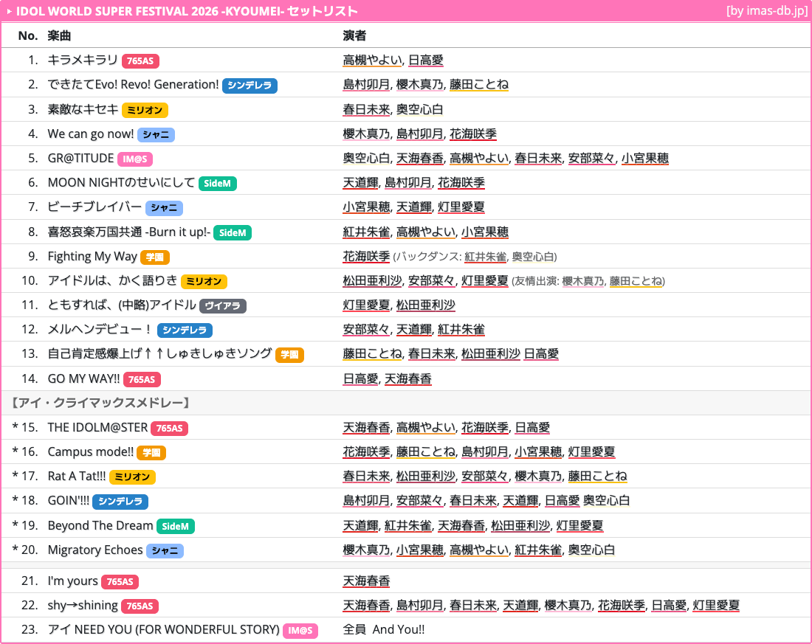Open 島村卯月 link in Campus mode!! row

click(x=485, y=451)
